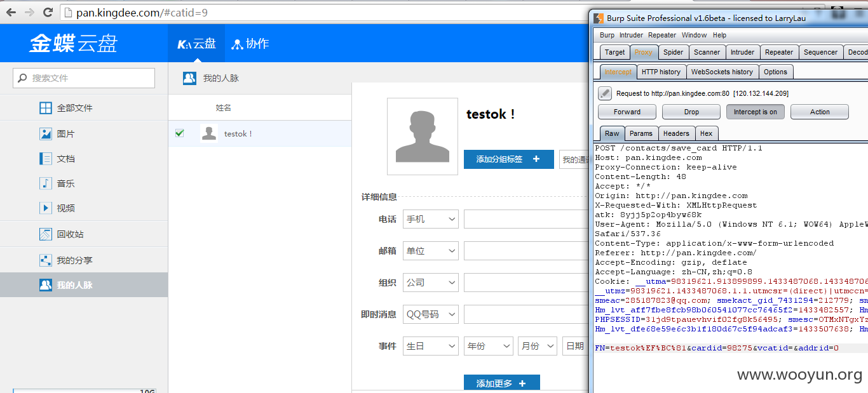
Task: Open the proxy Options sub-tab
Action: pos(775,72)
